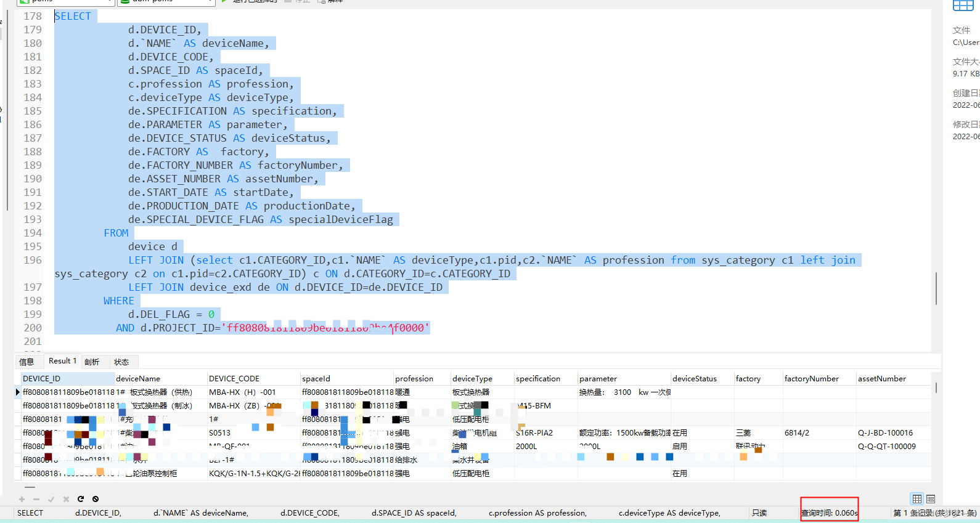This screenshot has height=523, width=980.
Task: Click the add record plus icon
Action: click(x=22, y=499)
